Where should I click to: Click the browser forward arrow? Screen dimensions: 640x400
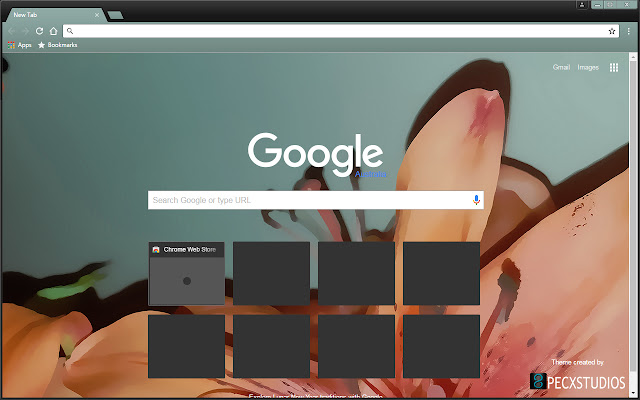(x=25, y=31)
